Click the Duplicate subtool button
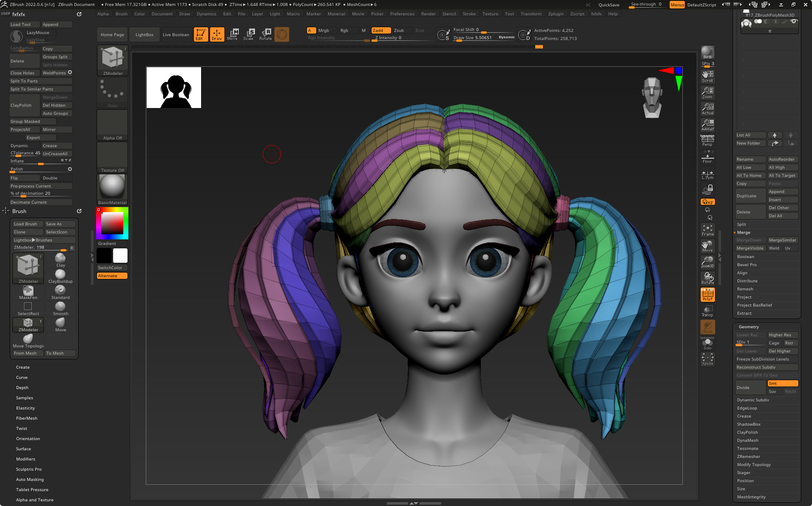The width and height of the screenshot is (812, 506). click(750, 196)
